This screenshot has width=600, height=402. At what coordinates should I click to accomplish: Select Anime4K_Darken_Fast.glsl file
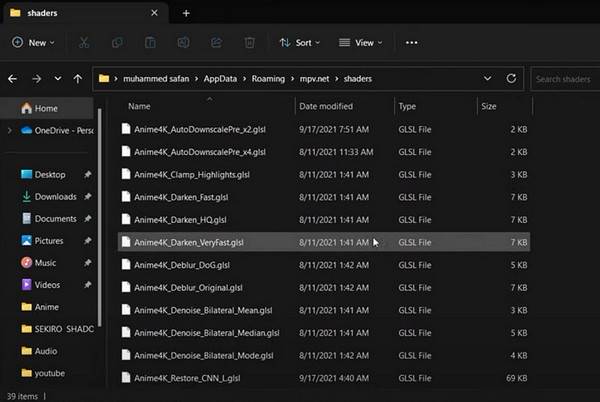pyautogui.click(x=324, y=197)
